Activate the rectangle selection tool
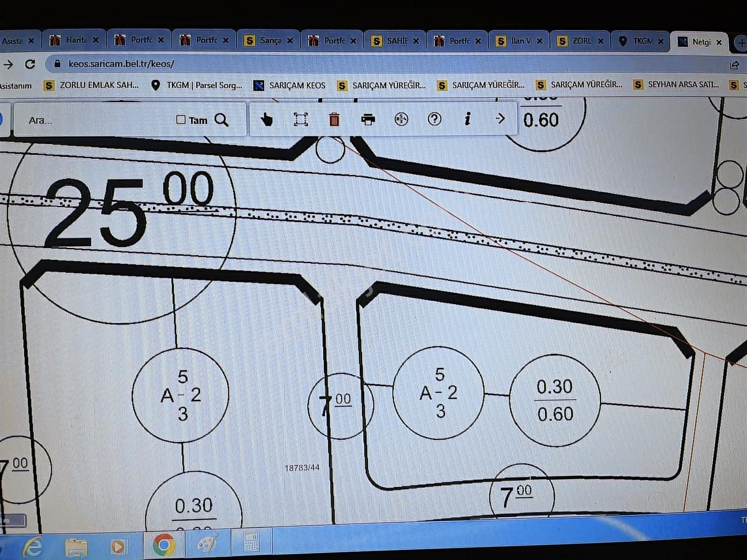 301,119
